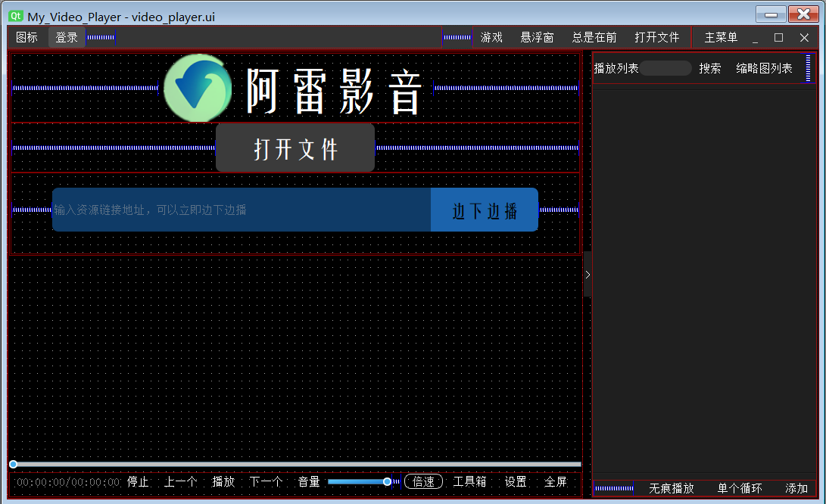The width and height of the screenshot is (826, 504).
Task: Click the 00:00:00/00:00:00 time display
Action: 68,482
